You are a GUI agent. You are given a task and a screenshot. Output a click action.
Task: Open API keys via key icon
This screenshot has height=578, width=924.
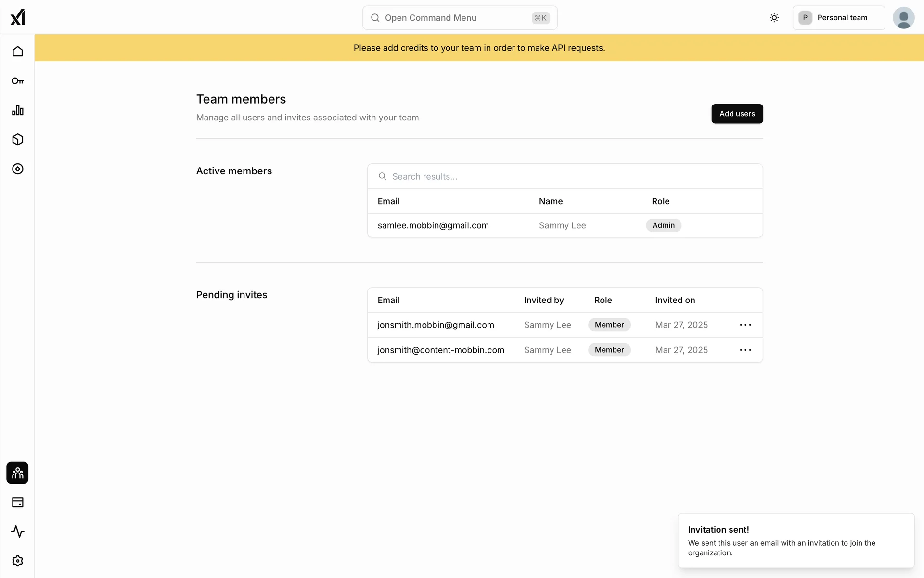pos(18,81)
